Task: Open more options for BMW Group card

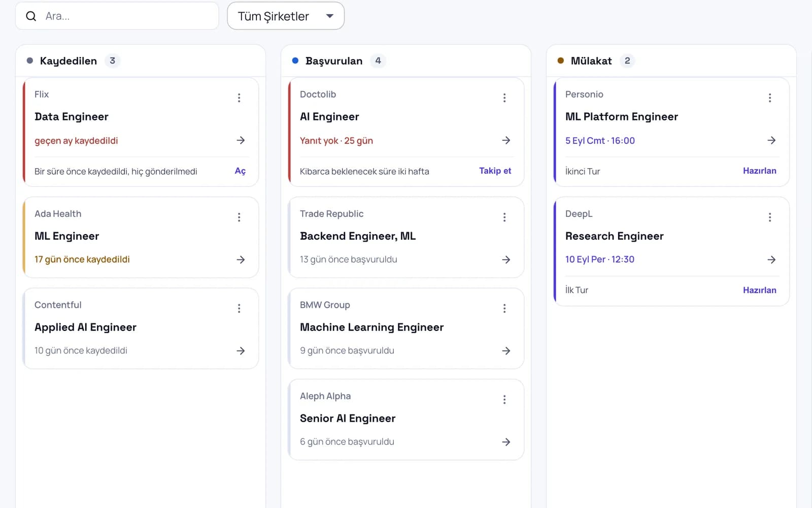Action: click(504, 308)
